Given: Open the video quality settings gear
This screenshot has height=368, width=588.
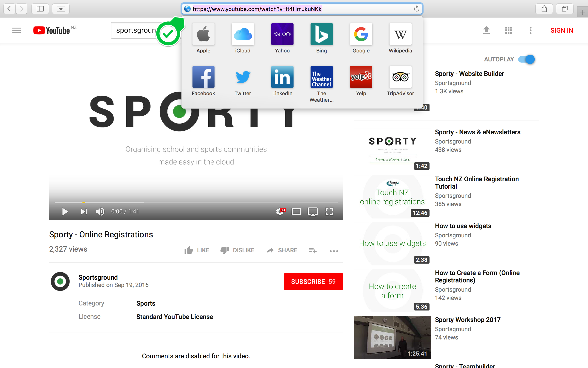Looking at the screenshot, I should [280, 212].
